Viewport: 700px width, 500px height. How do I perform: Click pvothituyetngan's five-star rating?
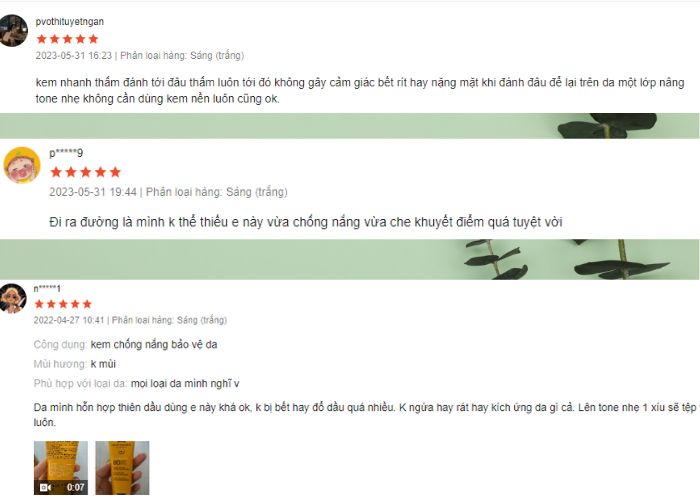coord(67,39)
